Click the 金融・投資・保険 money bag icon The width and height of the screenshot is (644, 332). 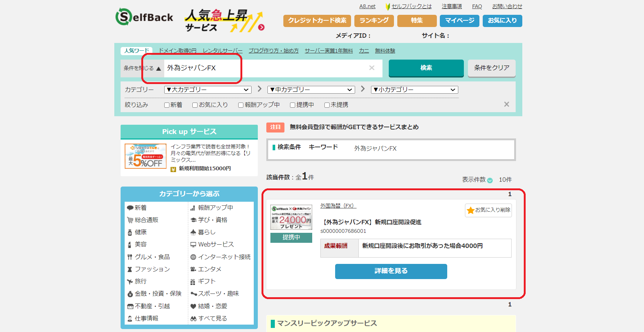tap(130, 294)
